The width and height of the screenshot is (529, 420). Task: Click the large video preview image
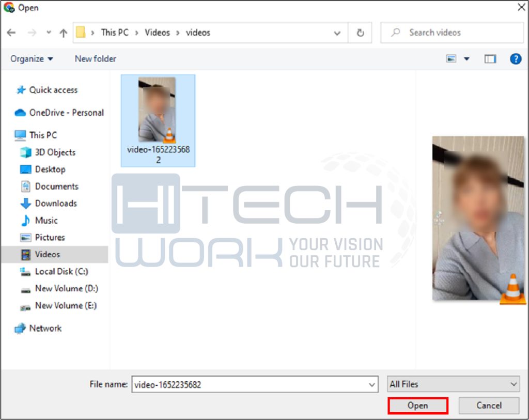pyautogui.click(x=478, y=218)
